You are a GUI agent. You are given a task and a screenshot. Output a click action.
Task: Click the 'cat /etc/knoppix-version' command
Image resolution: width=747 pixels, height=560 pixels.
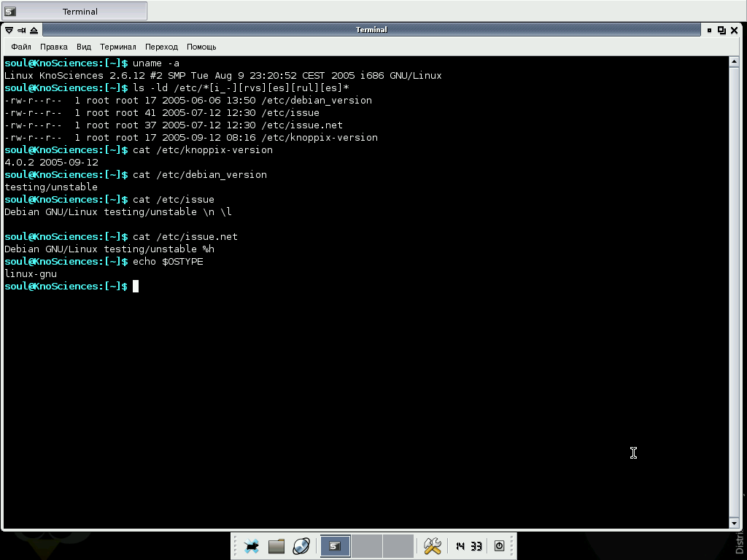tap(203, 150)
